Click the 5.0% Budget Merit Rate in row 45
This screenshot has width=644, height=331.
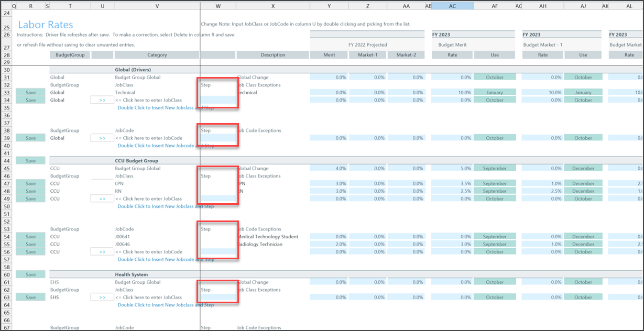pyautogui.click(x=452, y=168)
